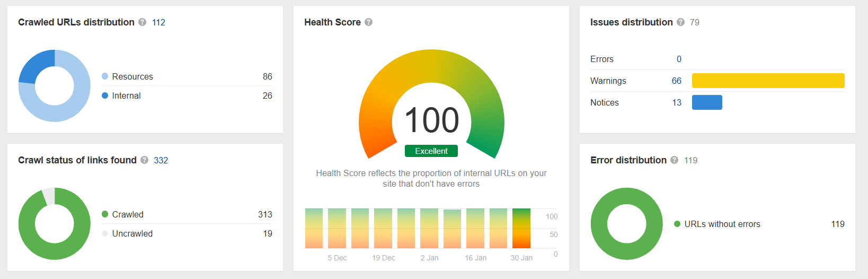The width and height of the screenshot is (868, 279).
Task: Select the Crawled legend dot
Action: pyautogui.click(x=105, y=214)
